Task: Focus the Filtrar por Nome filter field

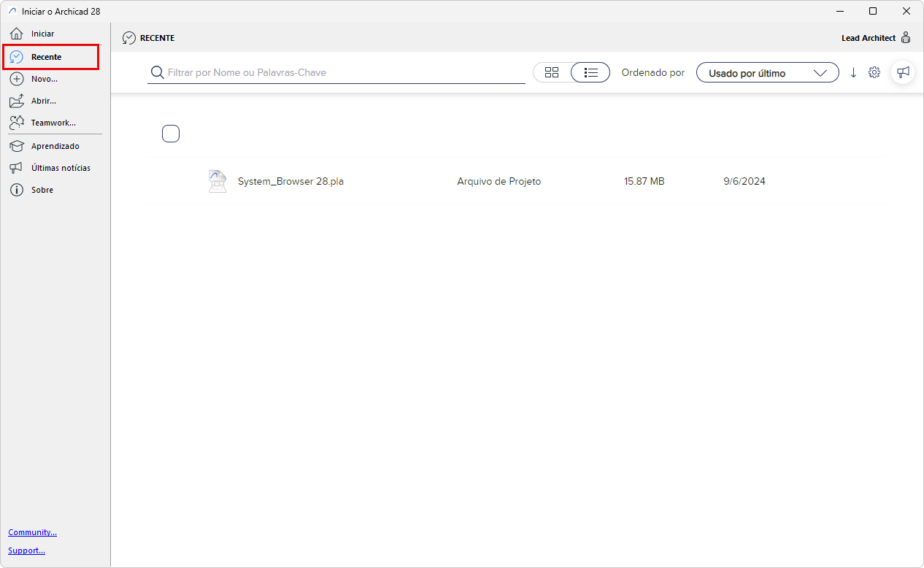Action: click(x=336, y=72)
